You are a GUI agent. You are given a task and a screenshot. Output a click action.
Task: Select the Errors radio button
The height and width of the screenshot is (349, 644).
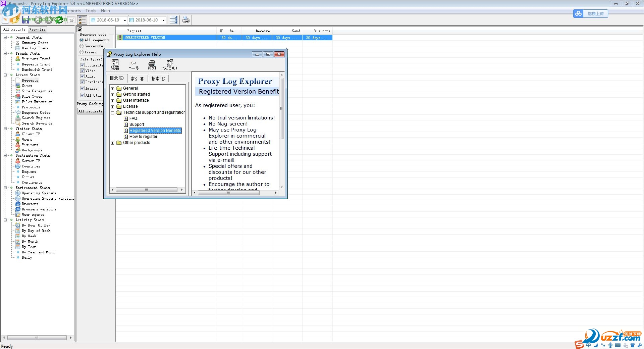pyautogui.click(x=82, y=52)
